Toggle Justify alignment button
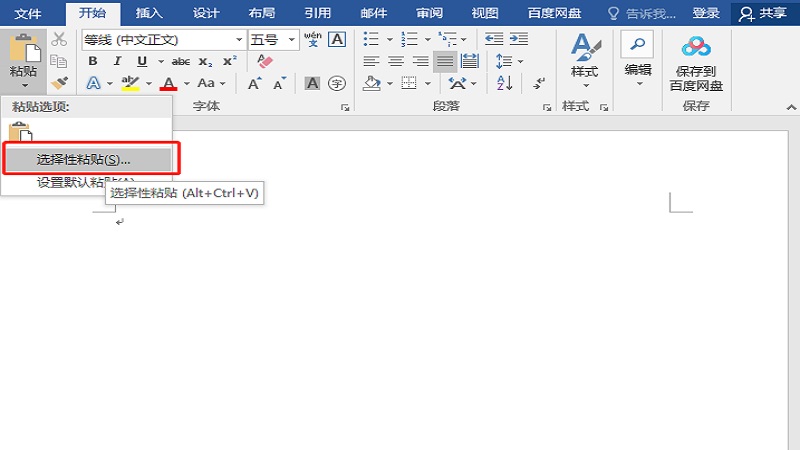This screenshot has width=800, height=450. tap(444, 61)
